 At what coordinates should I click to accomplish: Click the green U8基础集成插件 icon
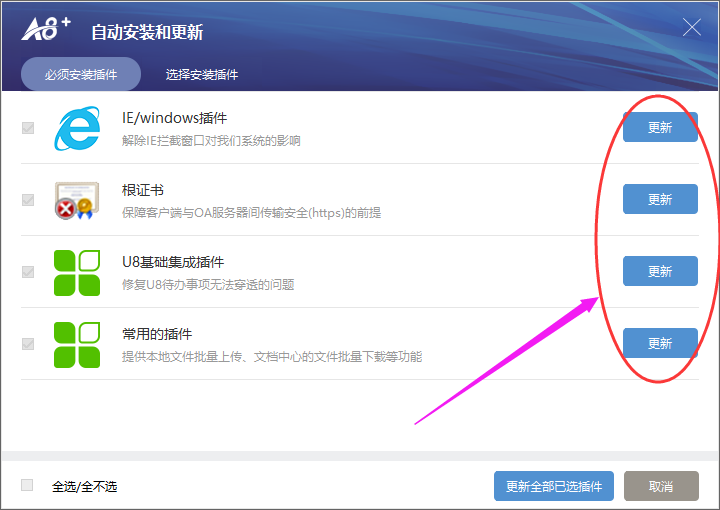click(77, 272)
